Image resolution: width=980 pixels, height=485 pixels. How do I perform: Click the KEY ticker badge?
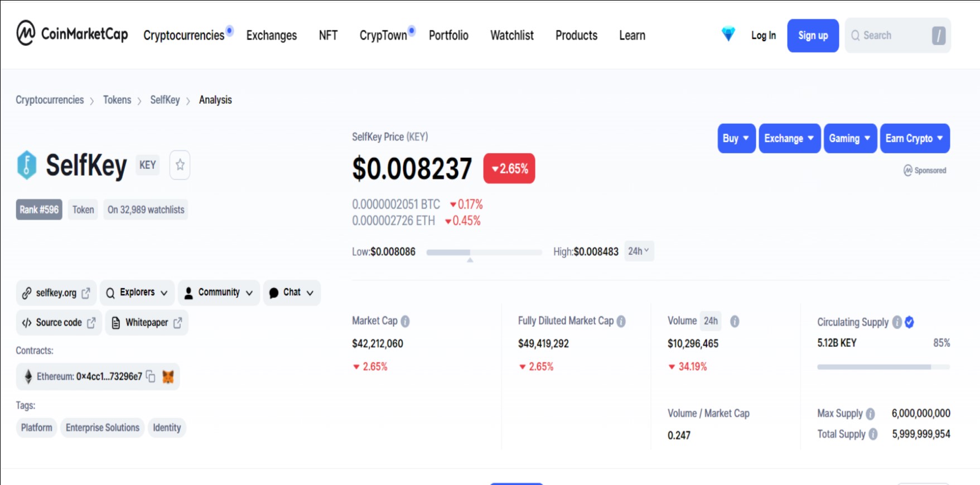[148, 165]
